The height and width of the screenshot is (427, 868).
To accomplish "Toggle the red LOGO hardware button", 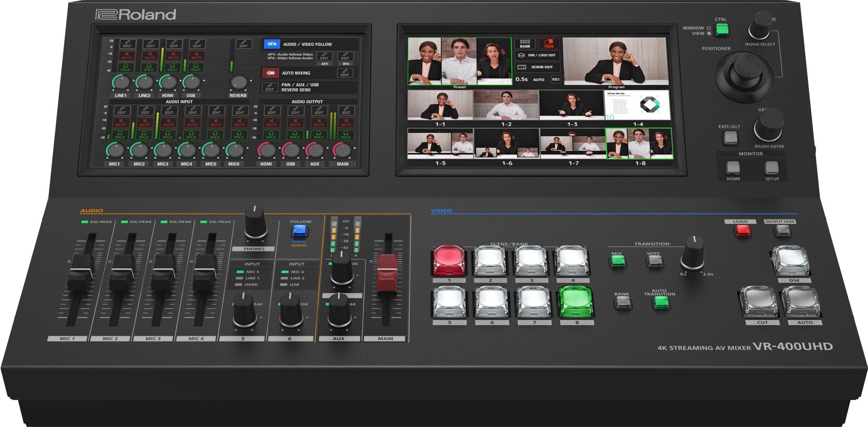I will coord(743,231).
